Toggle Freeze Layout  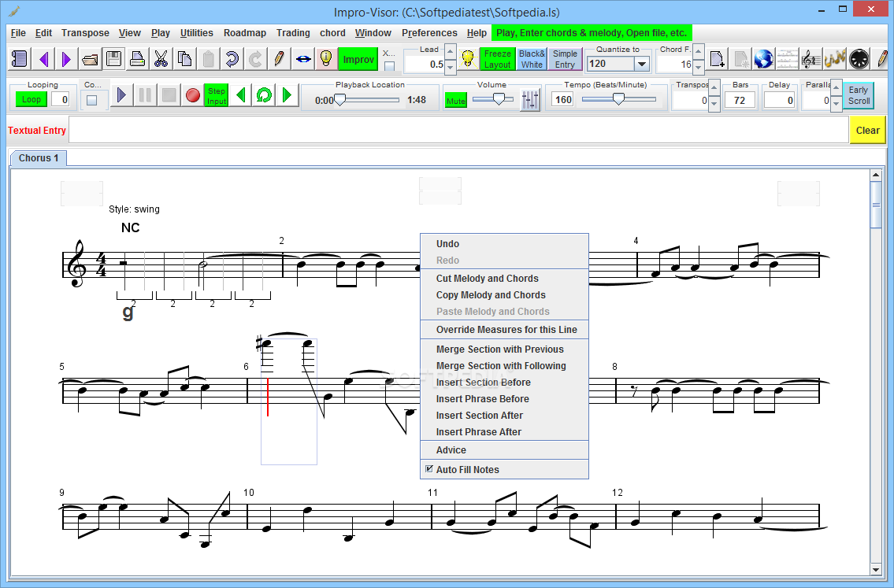(497, 59)
